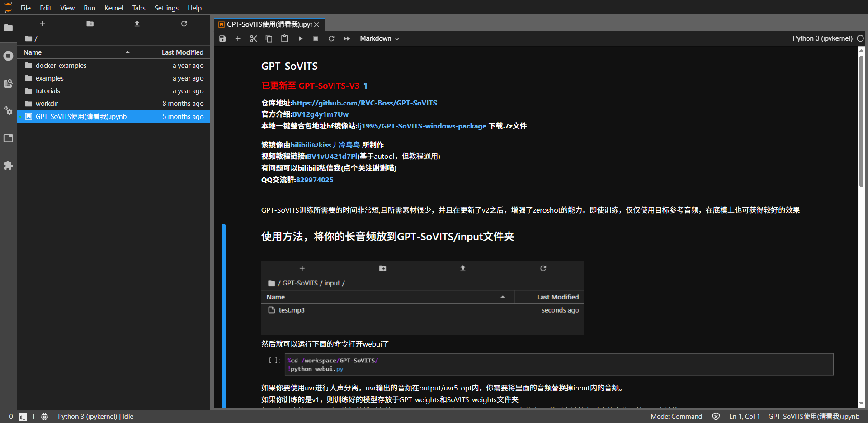This screenshot has width=868, height=423.
Task: Open the GitHub RVC-Boss/GPT-SoVITS link
Action: click(364, 103)
